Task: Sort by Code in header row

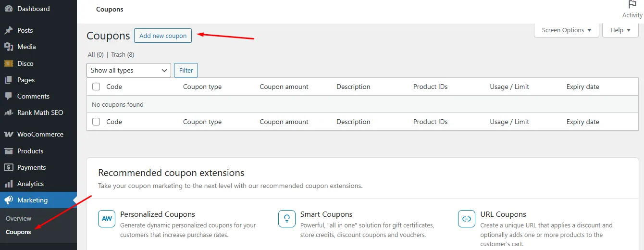Action: pos(114,87)
